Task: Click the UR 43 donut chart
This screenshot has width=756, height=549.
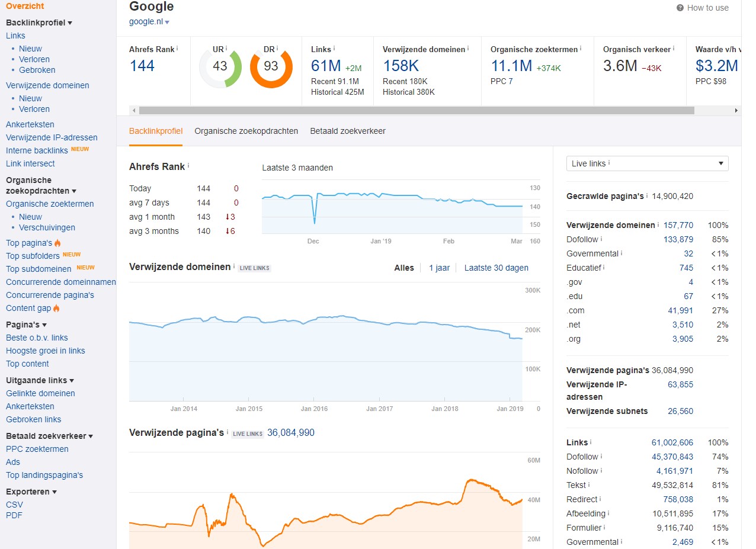Action: (220, 66)
